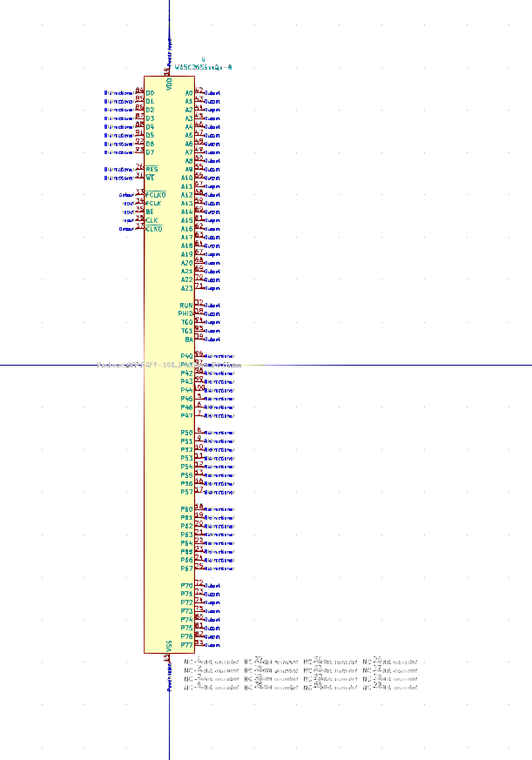Click the W65C265S symbol value text

point(203,66)
